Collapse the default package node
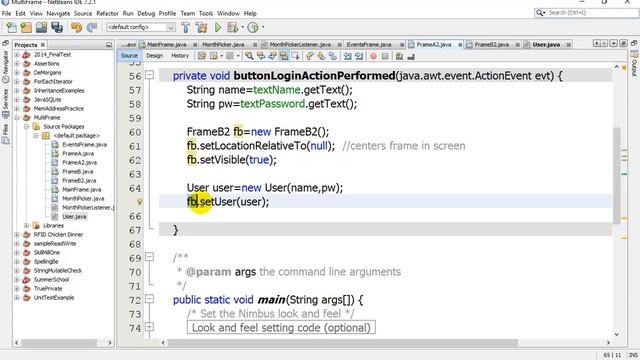 (36, 136)
